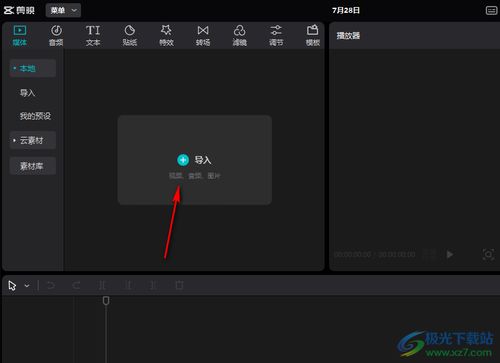Click the 剪映 logo
The width and height of the screenshot is (500, 363).
(x=19, y=10)
